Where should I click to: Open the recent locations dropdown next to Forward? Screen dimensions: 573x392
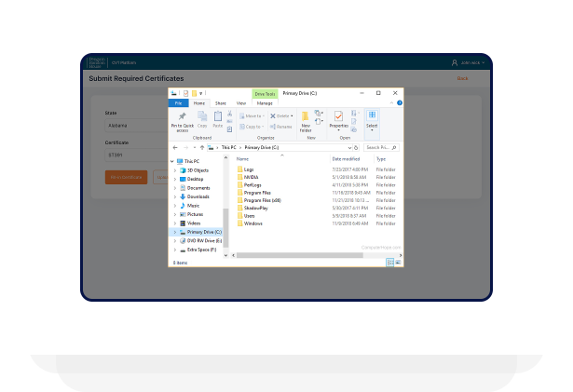[195, 148]
